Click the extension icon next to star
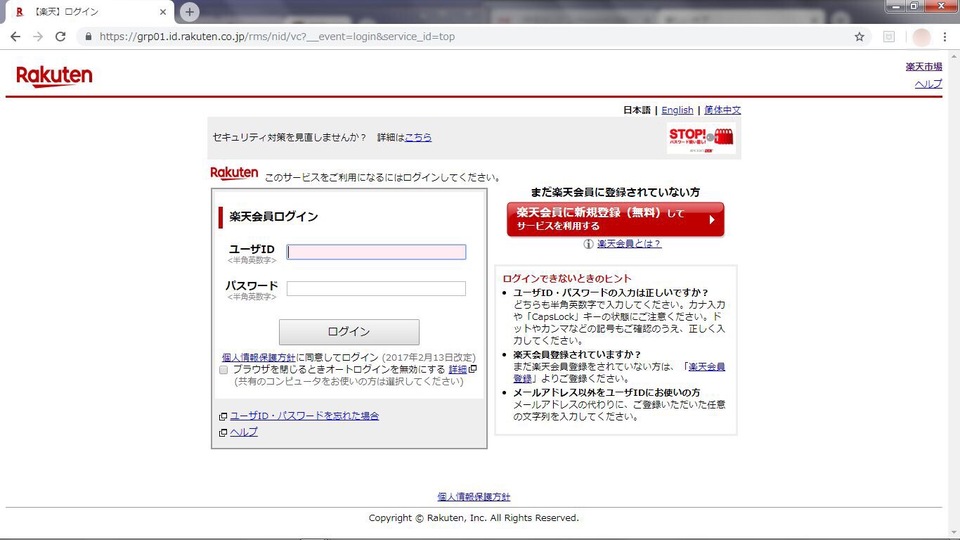 tap(889, 37)
